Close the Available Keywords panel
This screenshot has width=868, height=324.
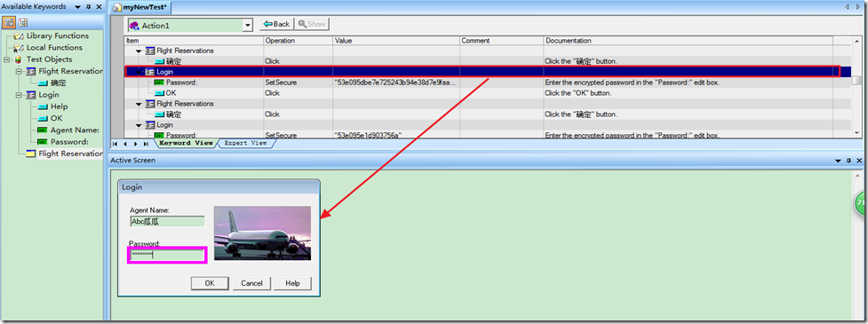click(x=99, y=7)
